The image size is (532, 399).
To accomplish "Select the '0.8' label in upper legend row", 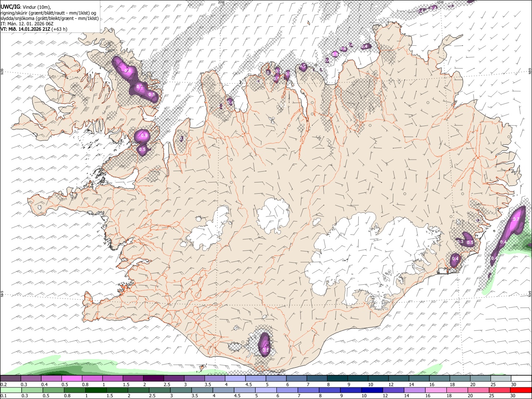I will click(x=85, y=384).
